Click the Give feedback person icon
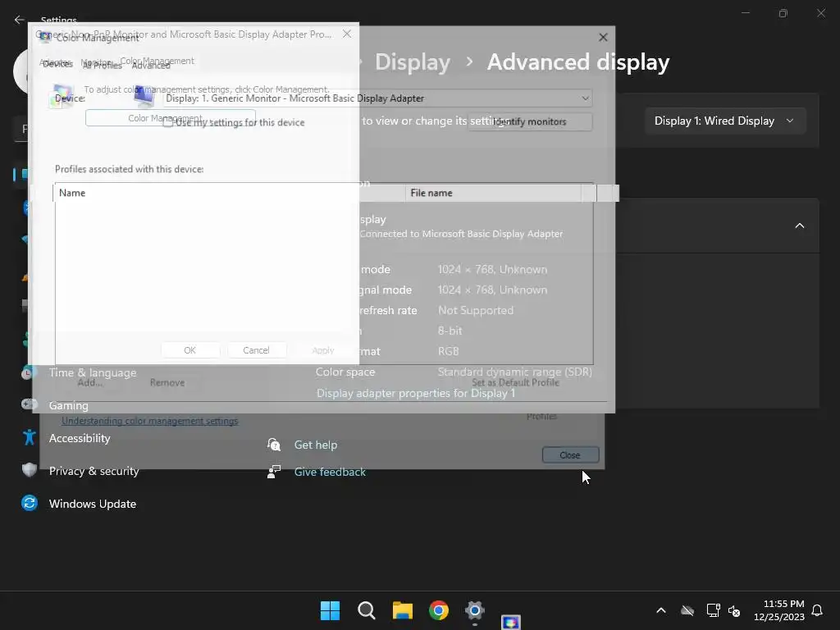Viewport: 840px width, 630px height. 274,472
